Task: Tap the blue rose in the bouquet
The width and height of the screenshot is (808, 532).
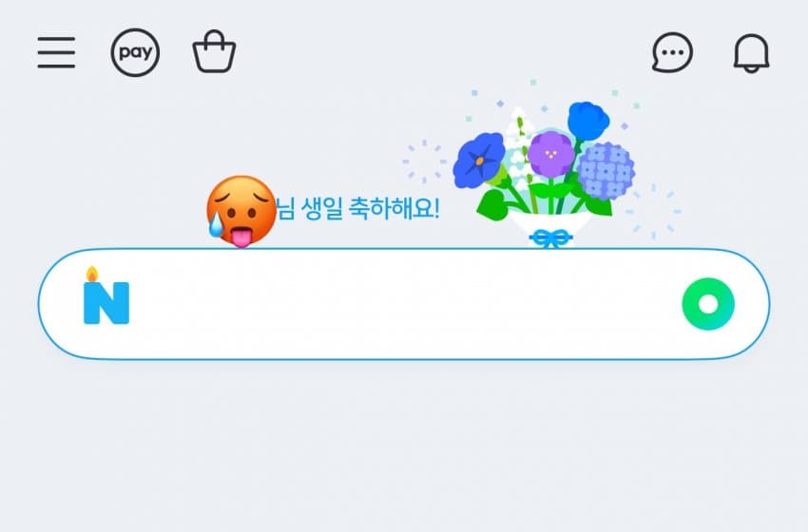Action: [588, 121]
